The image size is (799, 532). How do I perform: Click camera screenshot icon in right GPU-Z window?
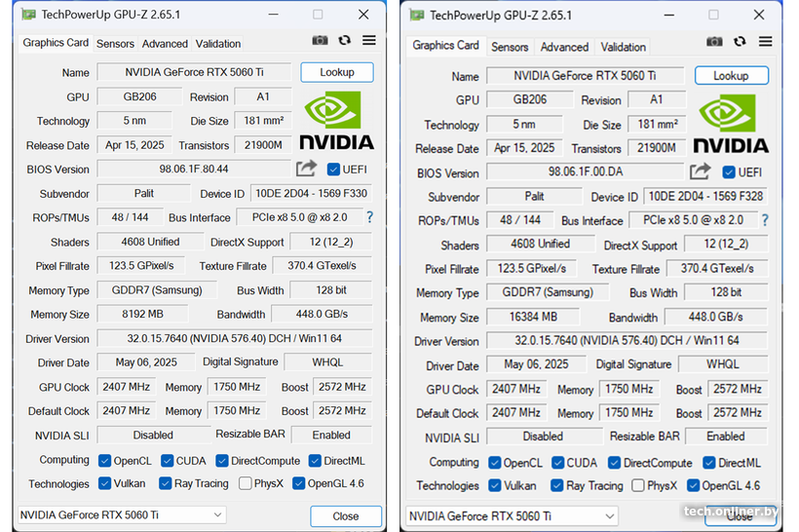click(714, 41)
